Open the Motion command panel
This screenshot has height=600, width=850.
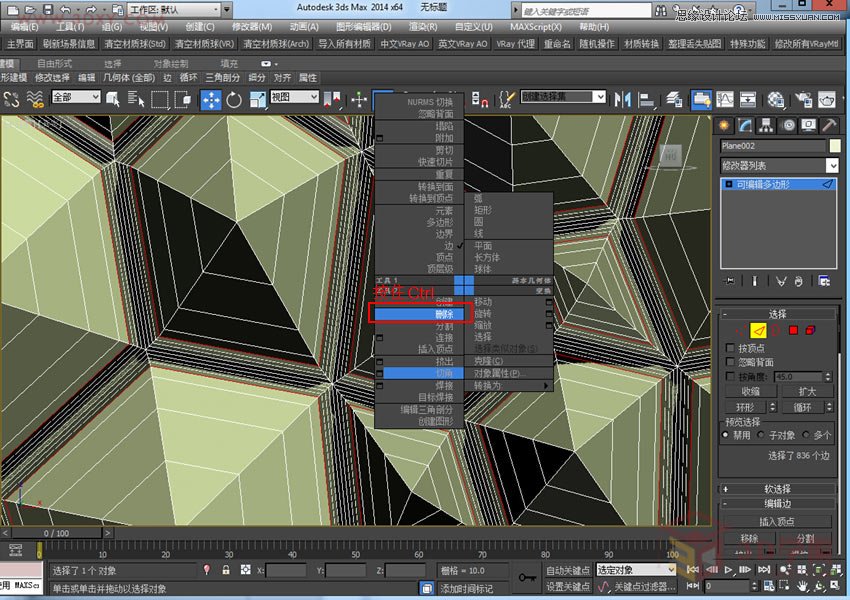tap(789, 126)
